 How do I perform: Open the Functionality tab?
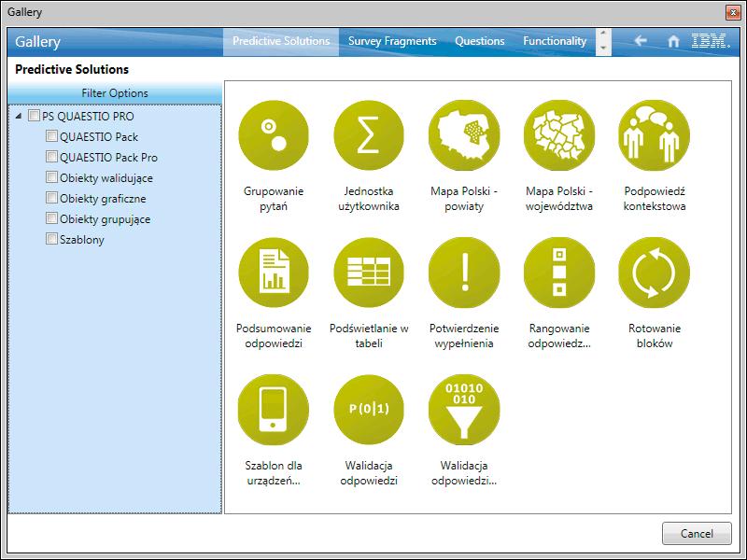pos(555,41)
